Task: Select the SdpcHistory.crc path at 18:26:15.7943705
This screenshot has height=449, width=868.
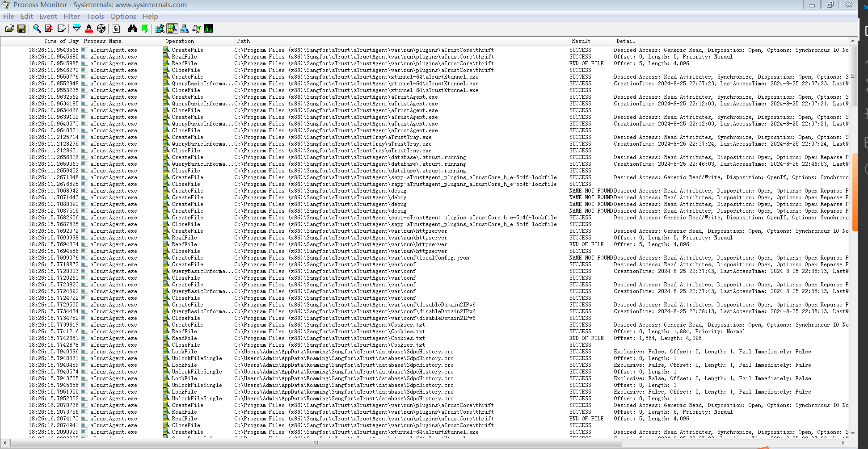Action: point(344,378)
